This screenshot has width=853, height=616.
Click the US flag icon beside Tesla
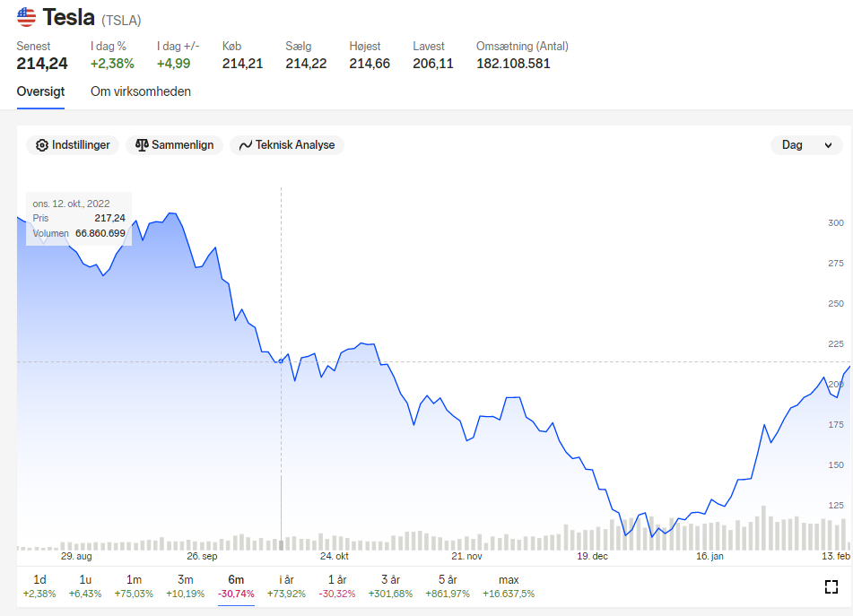coord(26,17)
